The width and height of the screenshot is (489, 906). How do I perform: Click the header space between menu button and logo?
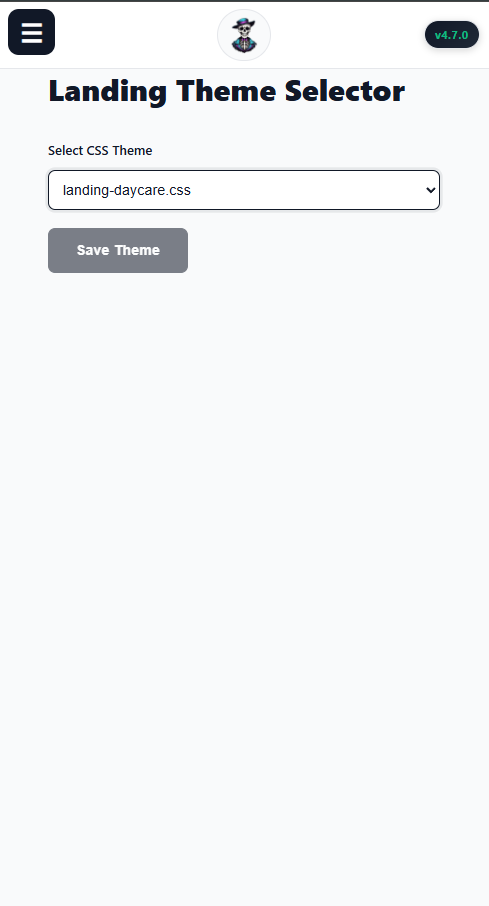point(136,35)
